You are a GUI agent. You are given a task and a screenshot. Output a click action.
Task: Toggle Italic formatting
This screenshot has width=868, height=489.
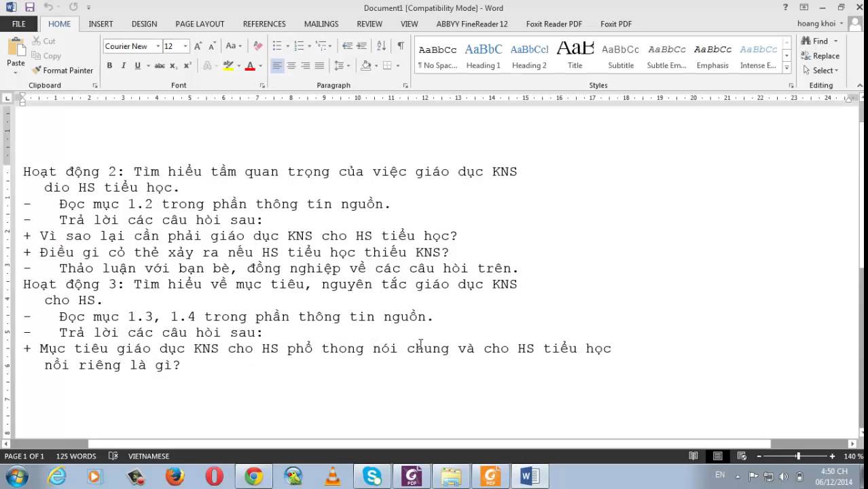tap(124, 66)
